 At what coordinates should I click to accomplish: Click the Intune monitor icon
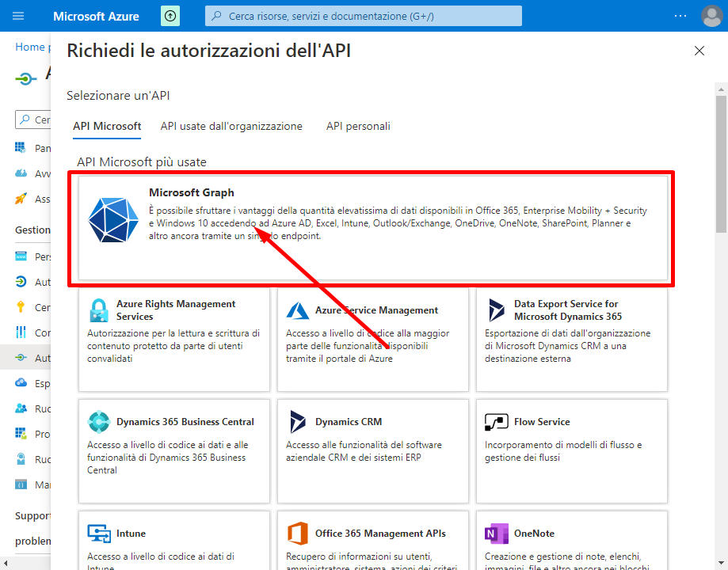[x=99, y=534]
